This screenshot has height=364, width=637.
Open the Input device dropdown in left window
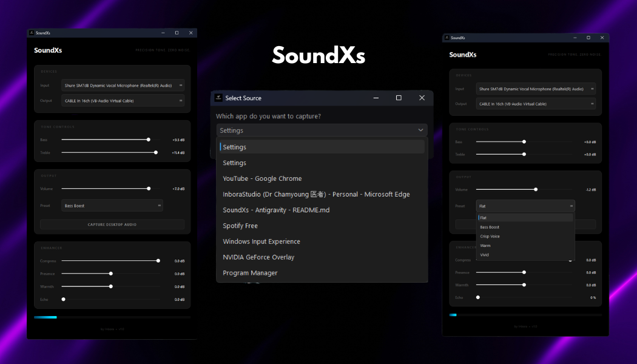pyautogui.click(x=123, y=86)
